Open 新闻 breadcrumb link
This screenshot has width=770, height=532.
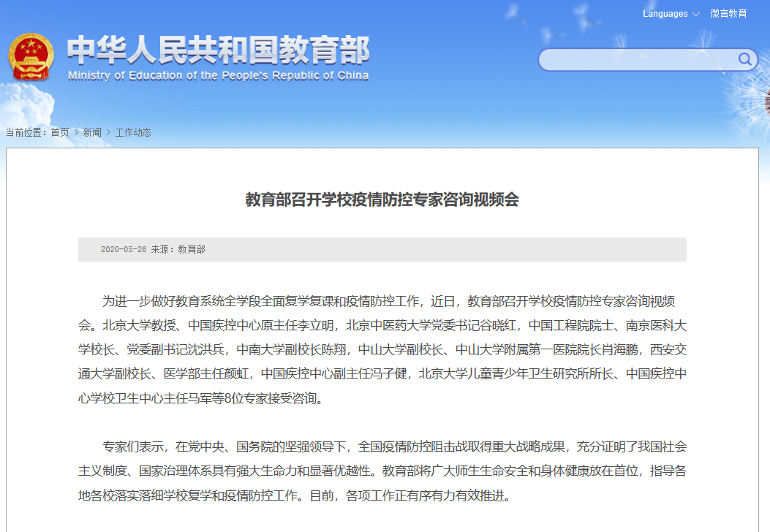[92, 132]
